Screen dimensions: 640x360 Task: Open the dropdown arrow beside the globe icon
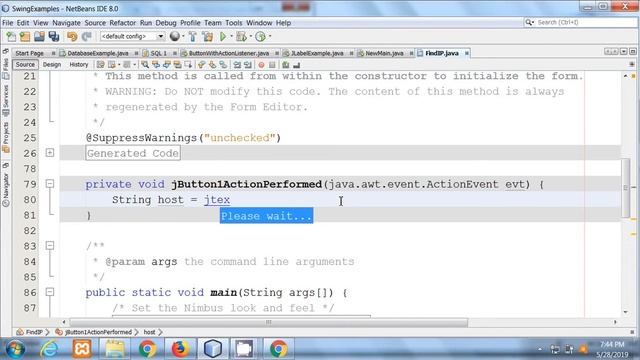[183, 37]
